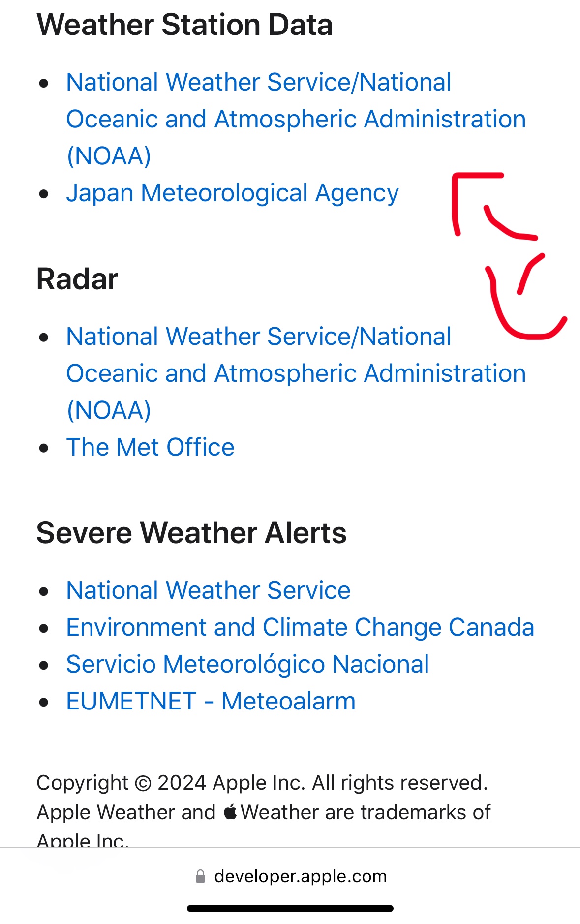Open the Japan Meteorological Agency link

coord(232,193)
